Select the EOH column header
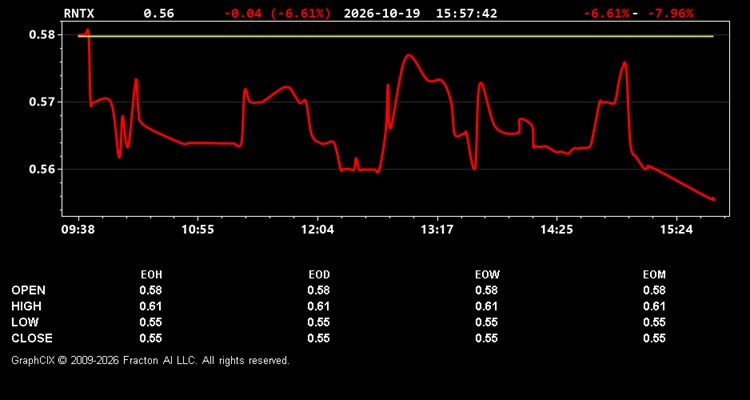This screenshot has height=400, width=750. pos(151,275)
